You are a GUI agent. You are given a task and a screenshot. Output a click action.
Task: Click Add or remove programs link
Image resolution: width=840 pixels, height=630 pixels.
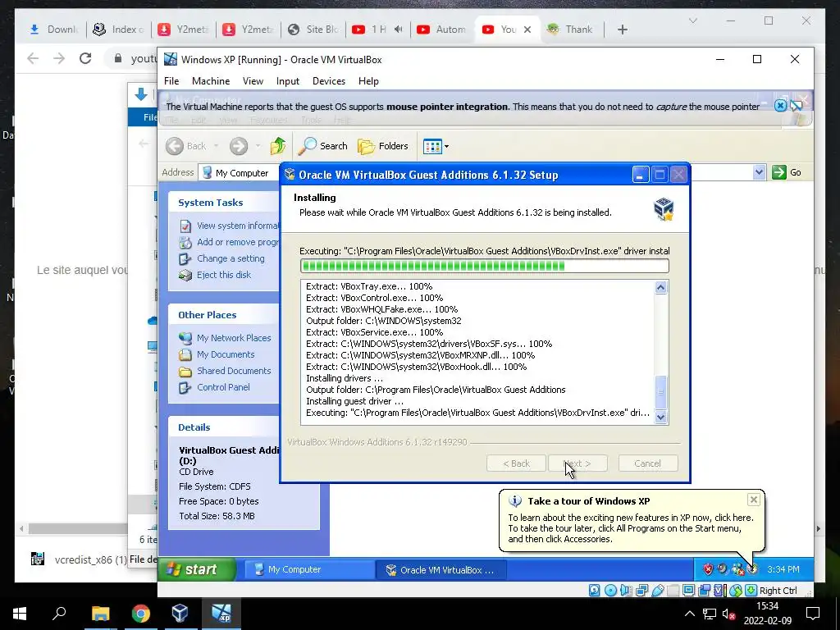click(x=237, y=242)
